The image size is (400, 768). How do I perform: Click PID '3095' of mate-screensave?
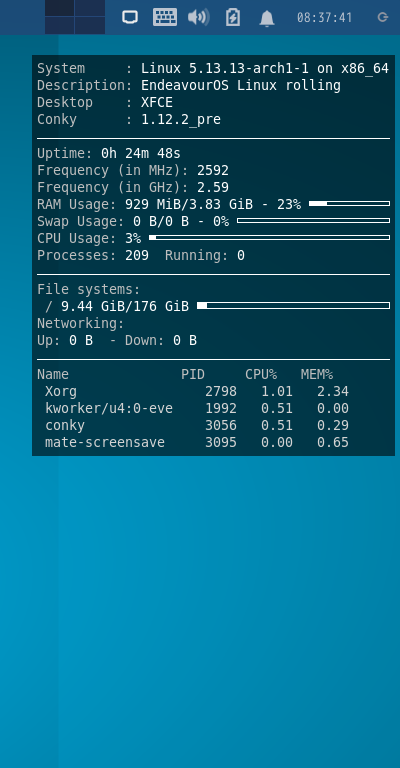click(x=221, y=442)
